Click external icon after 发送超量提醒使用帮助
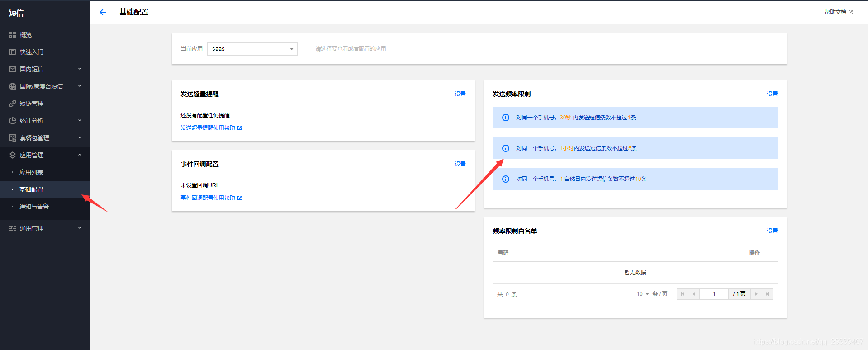This screenshot has height=350, width=868. point(240,128)
